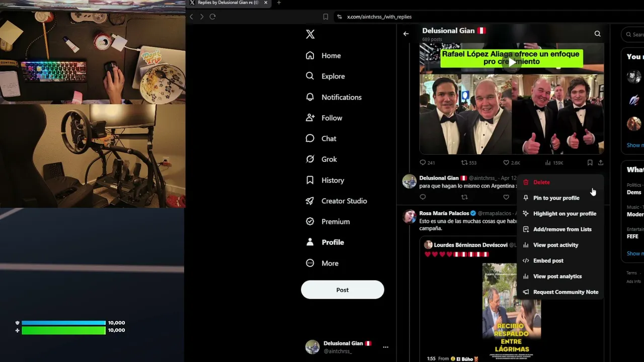
Task: View analytics of the 159K views post
Action: [x=554, y=163]
